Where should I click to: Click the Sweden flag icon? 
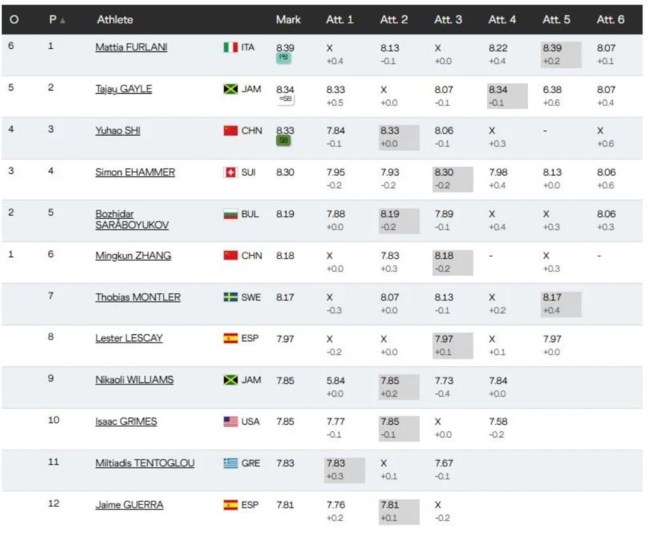pyautogui.click(x=230, y=297)
